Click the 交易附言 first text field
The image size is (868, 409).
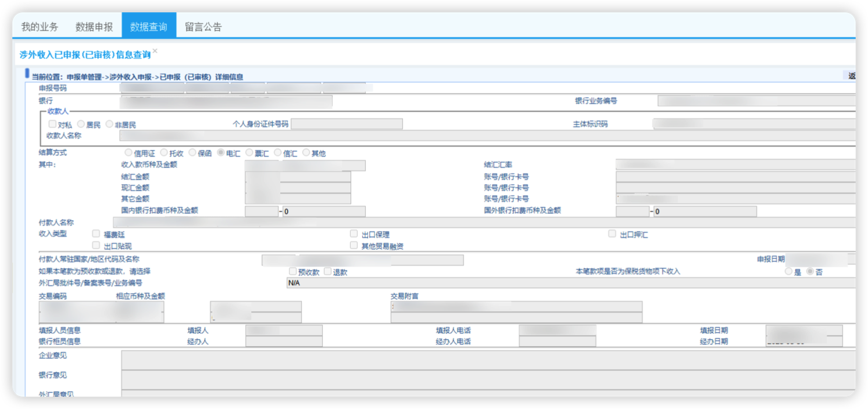(517, 306)
